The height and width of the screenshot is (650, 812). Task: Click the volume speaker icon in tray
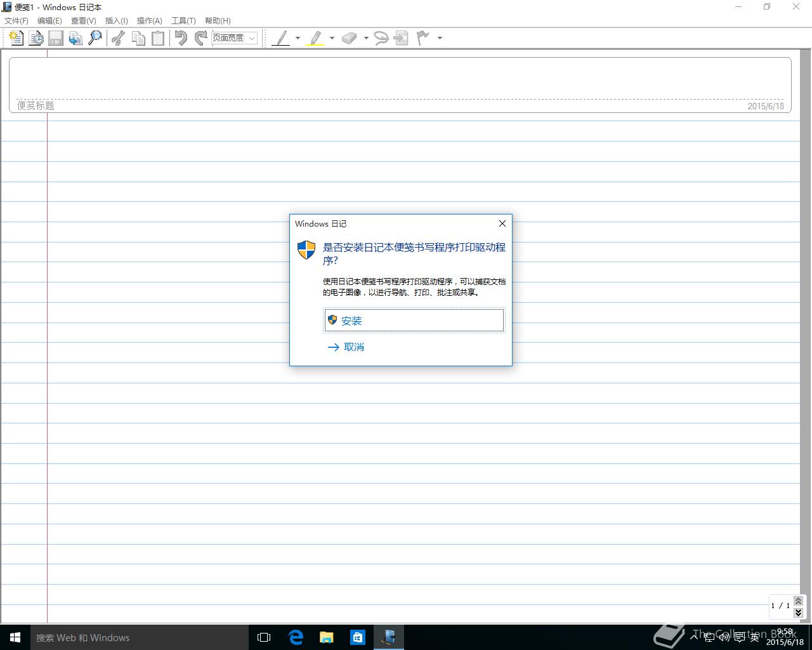point(724,637)
